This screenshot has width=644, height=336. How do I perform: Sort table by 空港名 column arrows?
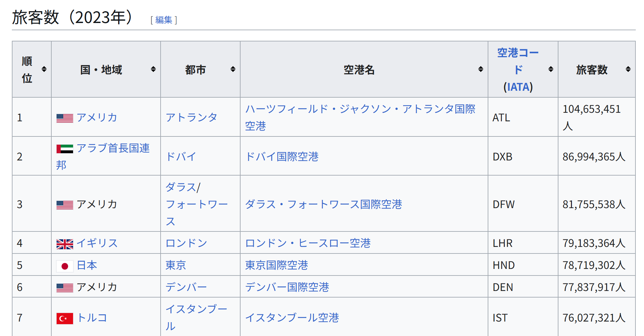pyautogui.click(x=481, y=69)
